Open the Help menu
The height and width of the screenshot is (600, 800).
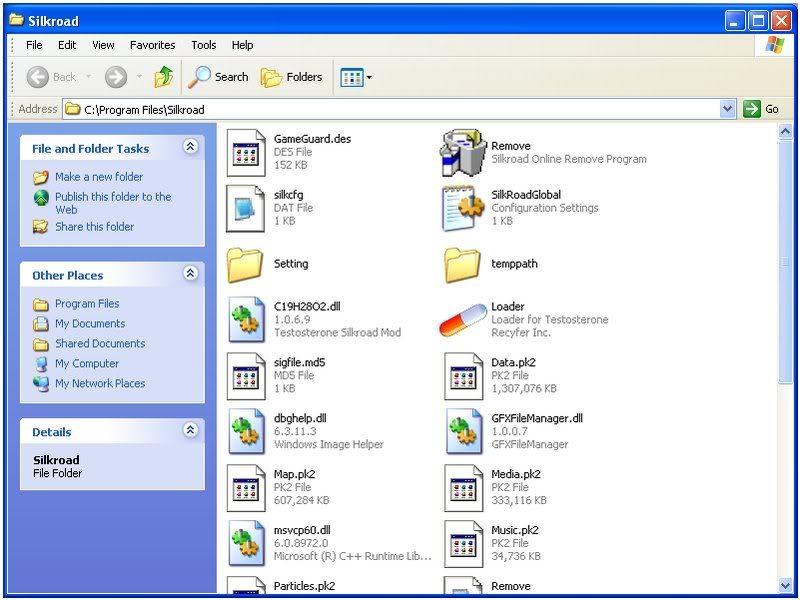(x=242, y=45)
